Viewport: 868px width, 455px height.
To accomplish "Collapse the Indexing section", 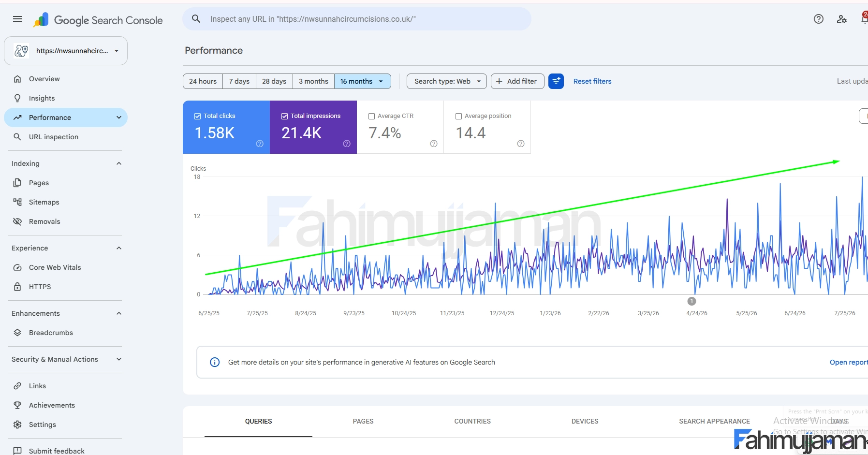I will [119, 163].
